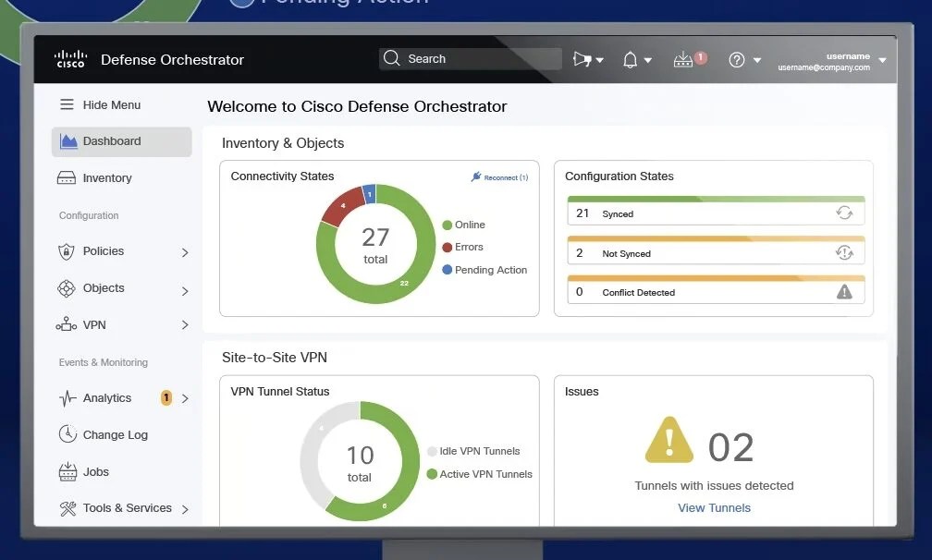
Task: Click the Policies shield icon
Action: [x=66, y=251]
